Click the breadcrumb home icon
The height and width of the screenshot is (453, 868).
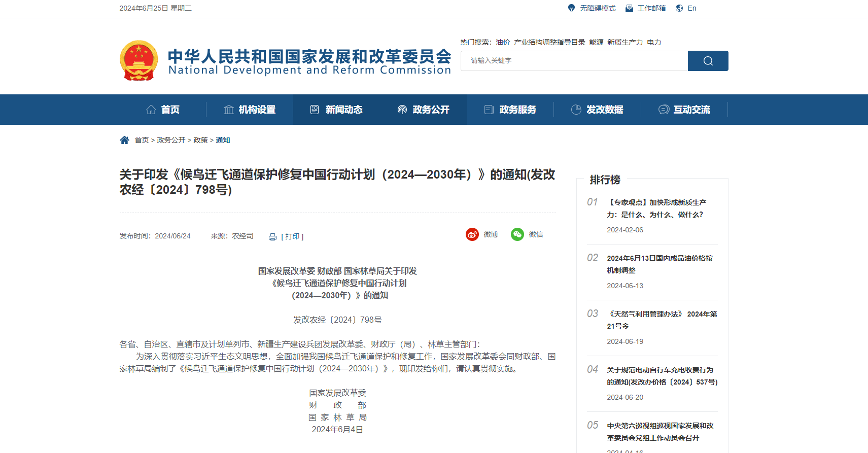coord(124,140)
